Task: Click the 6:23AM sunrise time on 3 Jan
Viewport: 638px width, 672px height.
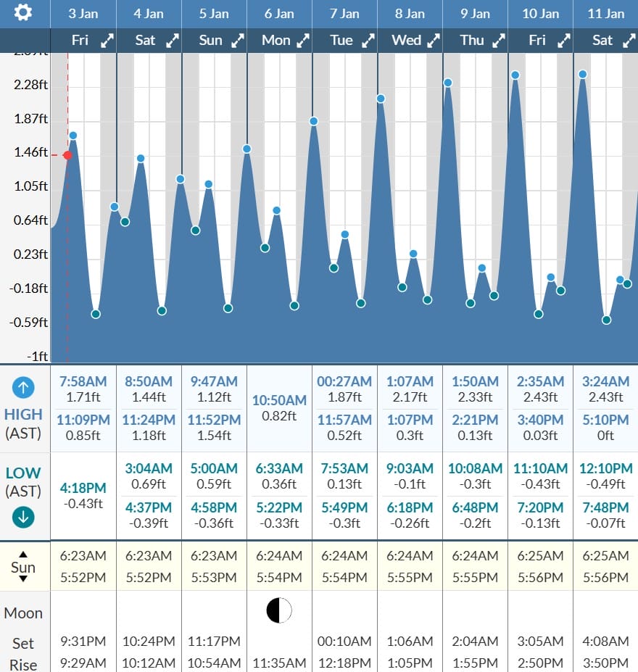Action: [83, 555]
